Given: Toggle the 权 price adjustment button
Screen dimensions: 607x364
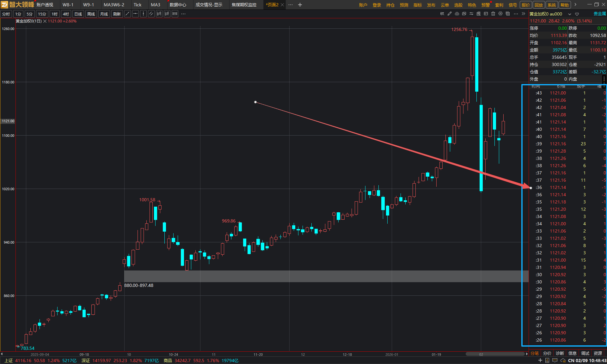Looking at the screenshot, I should point(442,14).
